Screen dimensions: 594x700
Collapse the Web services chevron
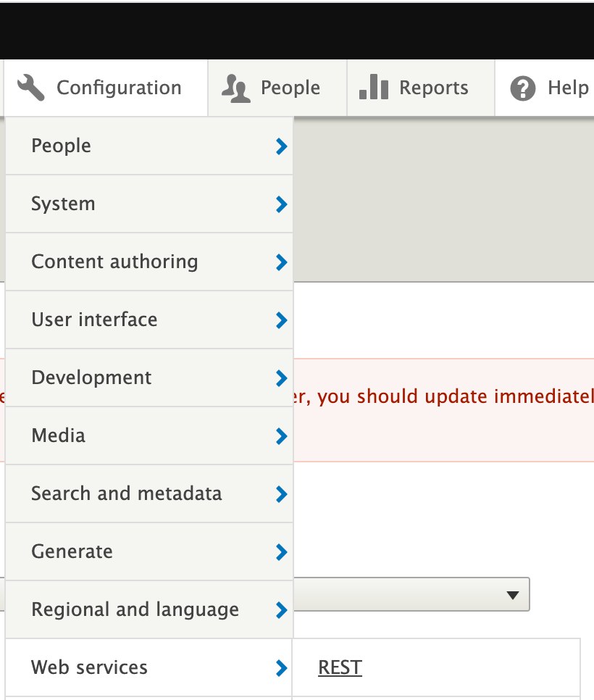tap(282, 668)
